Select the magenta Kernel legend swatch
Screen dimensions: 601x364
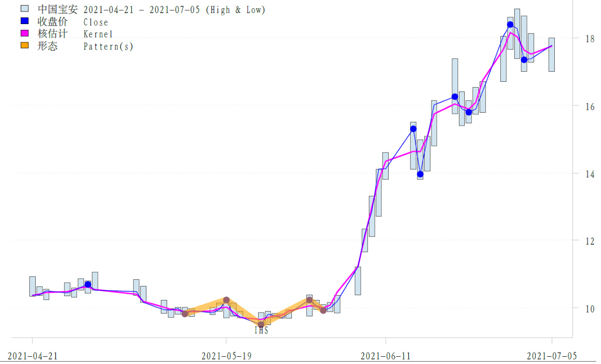click(25, 34)
